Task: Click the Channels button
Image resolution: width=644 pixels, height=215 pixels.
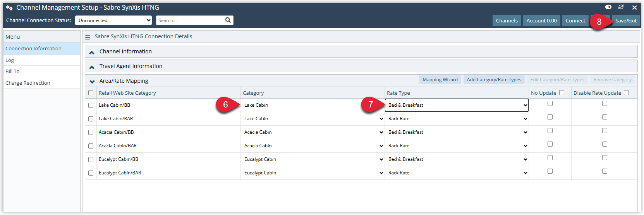Action: (x=507, y=20)
